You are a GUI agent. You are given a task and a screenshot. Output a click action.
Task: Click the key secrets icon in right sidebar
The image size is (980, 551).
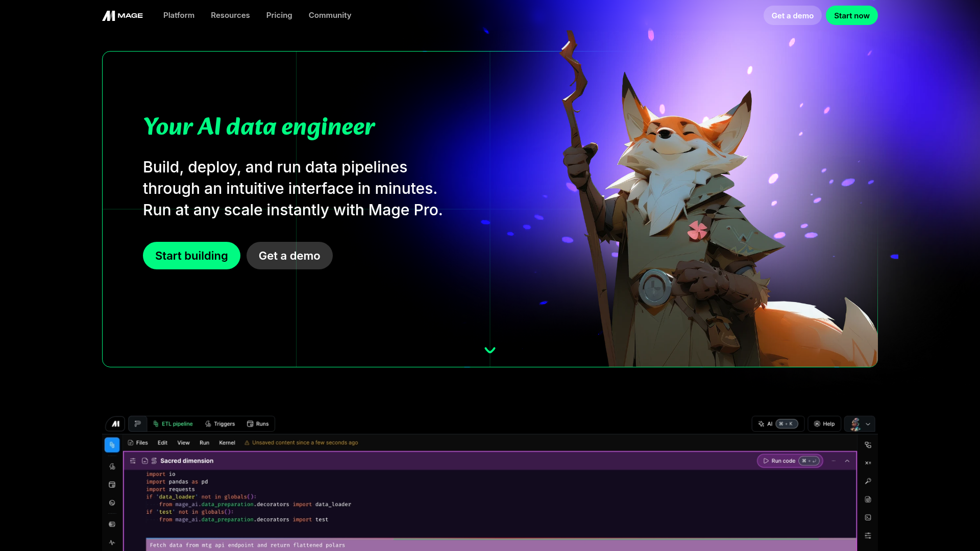coord(868,481)
